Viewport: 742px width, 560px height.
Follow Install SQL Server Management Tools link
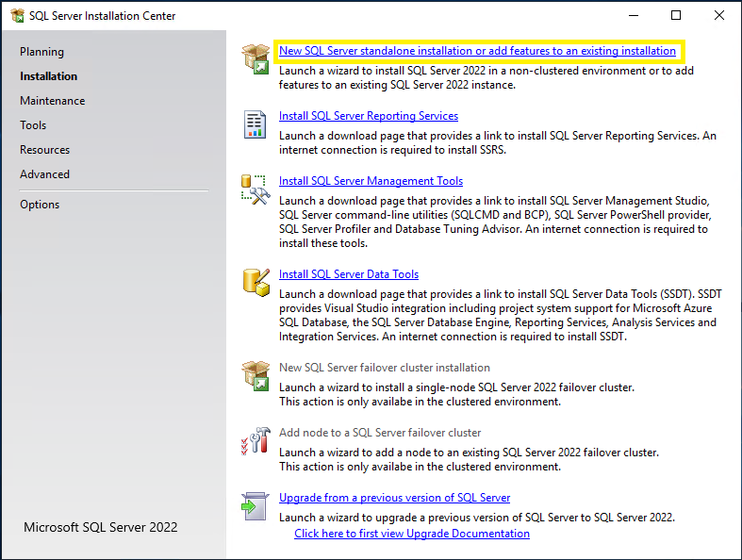(x=371, y=181)
